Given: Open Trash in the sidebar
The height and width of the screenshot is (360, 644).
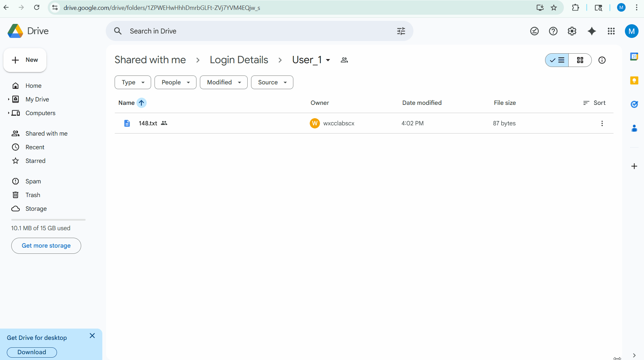Looking at the screenshot, I should click(x=33, y=195).
